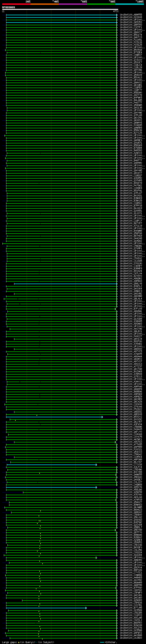Image resolution: width=146 pixels, height=644 pixels.
Task: Select label UniRef100_Q5CPX4
Action: click(131, 567)
